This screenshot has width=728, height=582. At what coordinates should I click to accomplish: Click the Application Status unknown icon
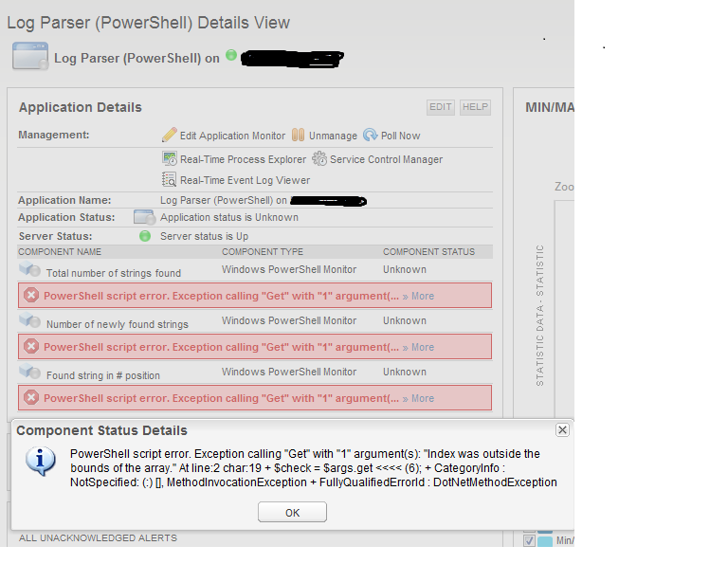point(144,217)
